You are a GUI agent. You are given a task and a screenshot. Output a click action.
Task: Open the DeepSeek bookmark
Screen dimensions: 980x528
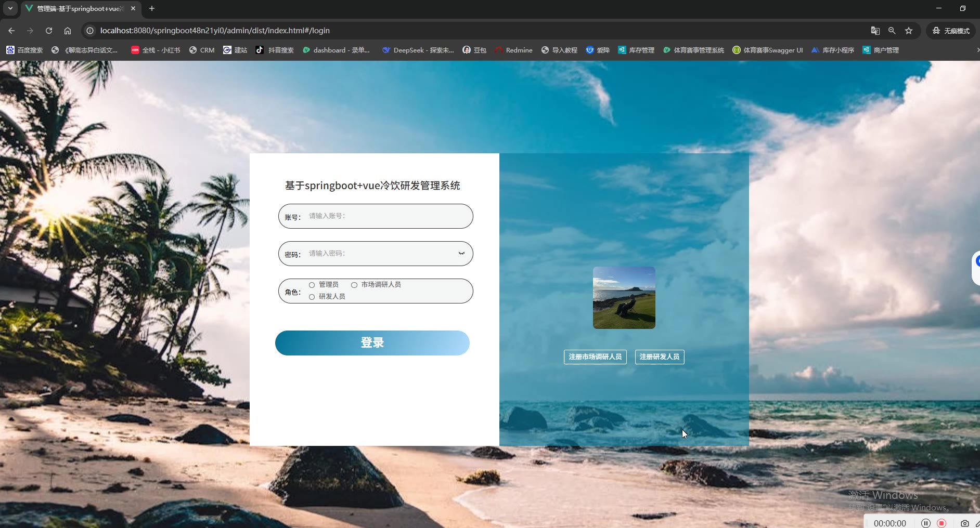418,50
